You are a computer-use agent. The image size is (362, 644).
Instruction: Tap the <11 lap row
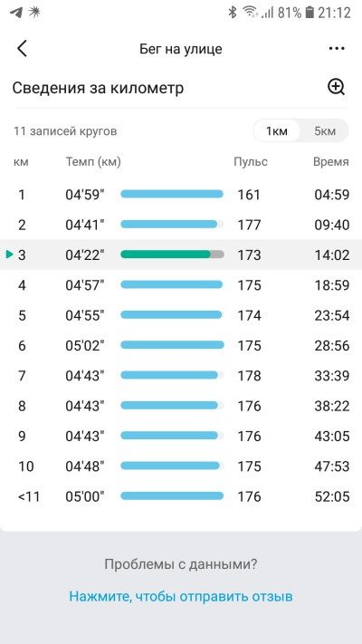pos(181,496)
